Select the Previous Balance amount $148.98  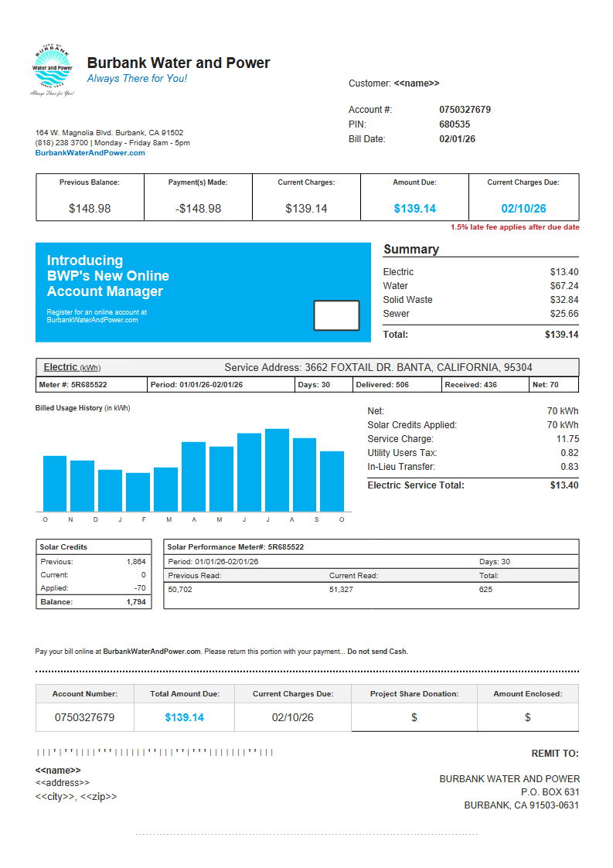pos(90,209)
